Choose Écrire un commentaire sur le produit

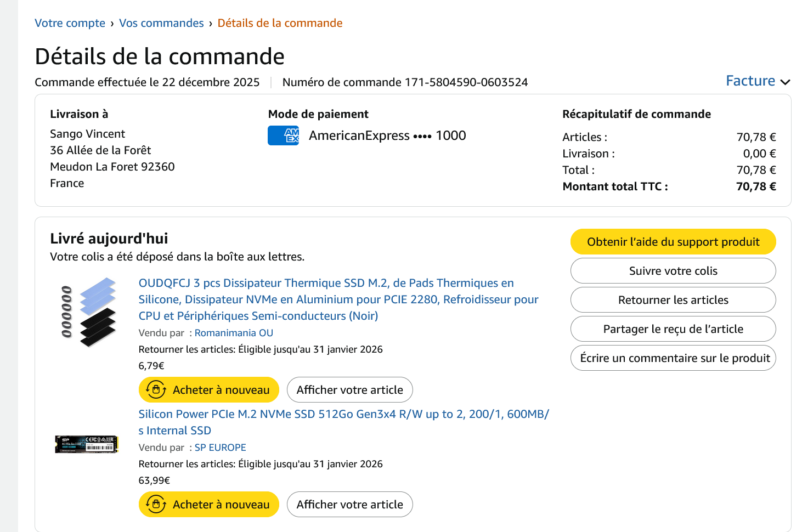[x=673, y=358]
